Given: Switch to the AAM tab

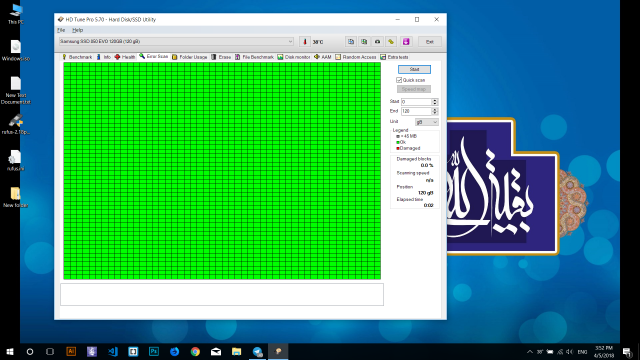Looking at the screenshot, I should tap(322, 57).
